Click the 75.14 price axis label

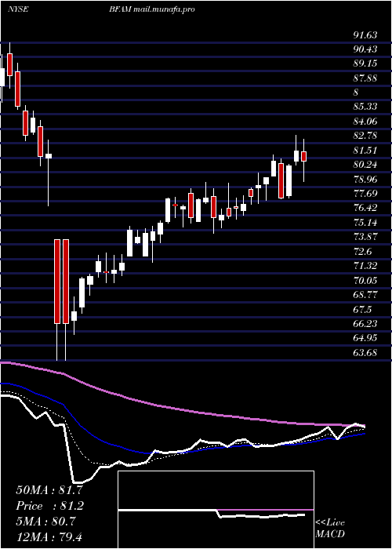(365, 223)
